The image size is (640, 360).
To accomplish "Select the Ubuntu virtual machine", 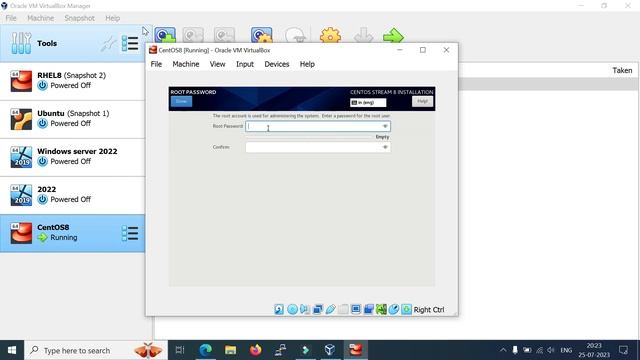I will point(72,118).
